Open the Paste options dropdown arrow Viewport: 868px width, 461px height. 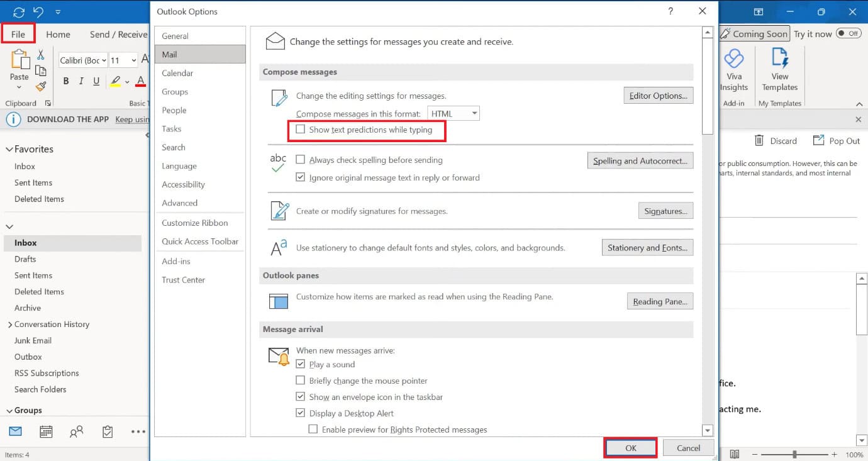(x=19, y=87)
